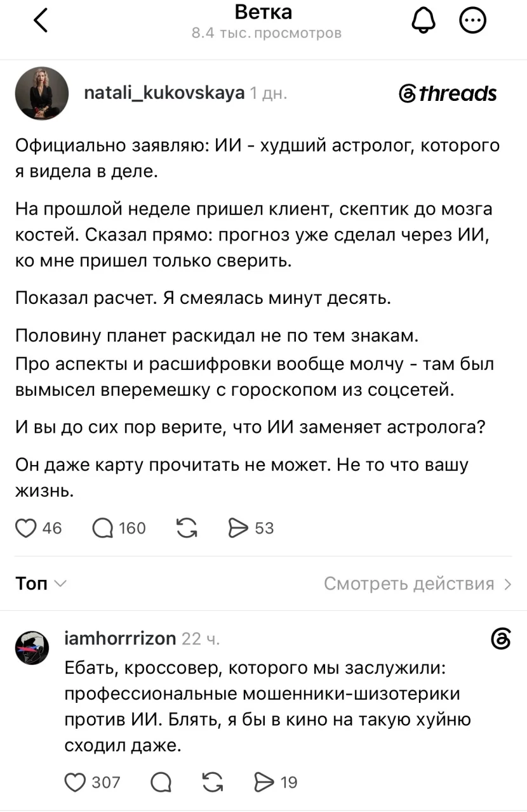Go back using the back arrow
The width and height of the screenshot is (527, 812).
41,21
